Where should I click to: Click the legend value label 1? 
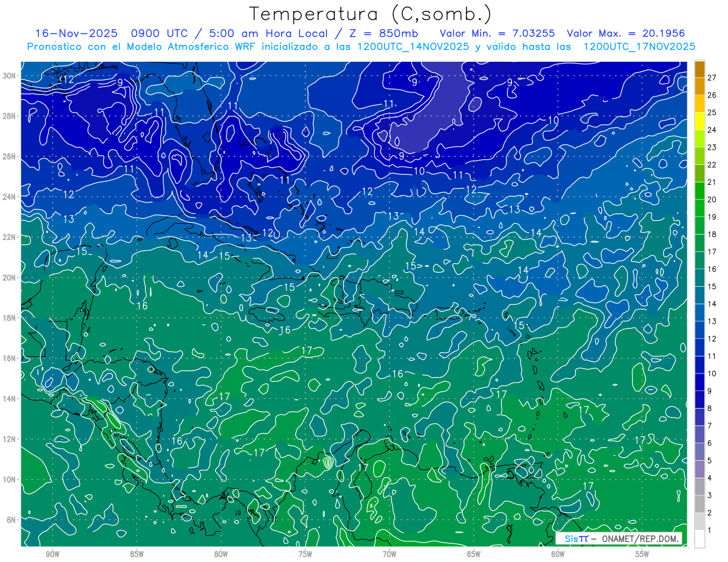pos(710,530)
